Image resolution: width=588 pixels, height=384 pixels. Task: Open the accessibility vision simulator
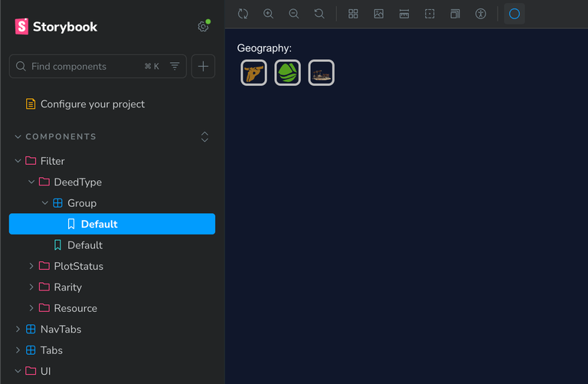pyautogui.click(x=481, y=14)
